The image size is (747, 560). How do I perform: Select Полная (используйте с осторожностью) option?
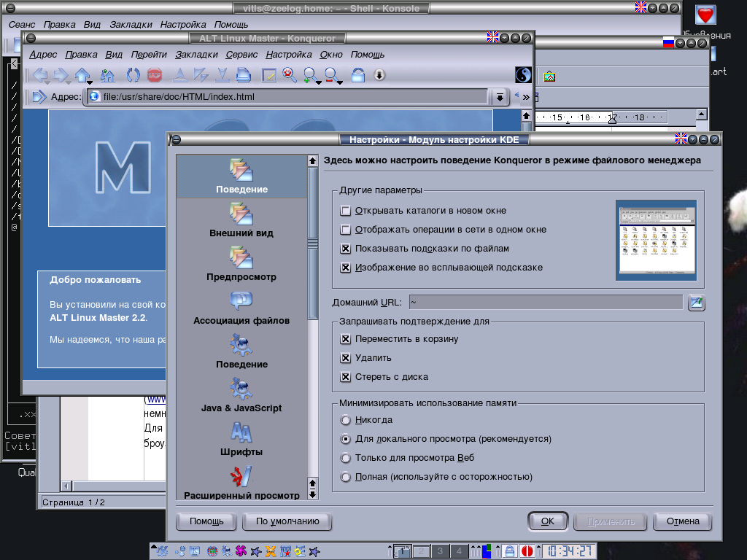pos(345,477)
